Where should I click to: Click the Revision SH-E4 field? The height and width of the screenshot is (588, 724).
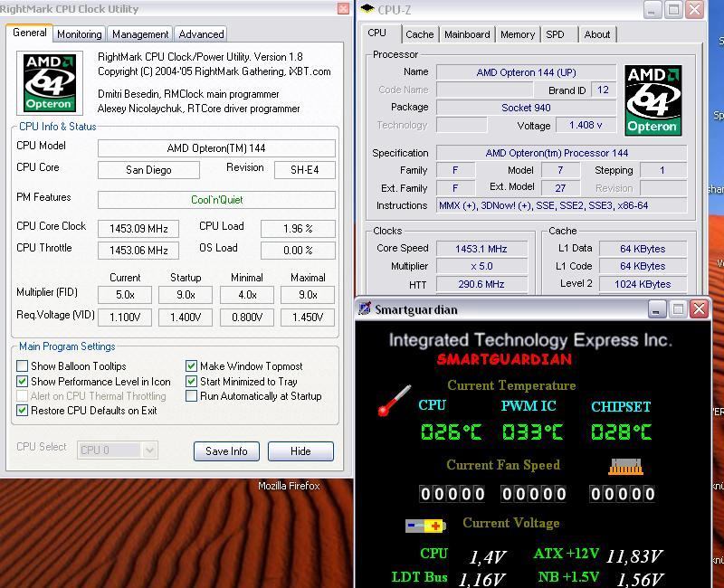(x=305, y=170)
